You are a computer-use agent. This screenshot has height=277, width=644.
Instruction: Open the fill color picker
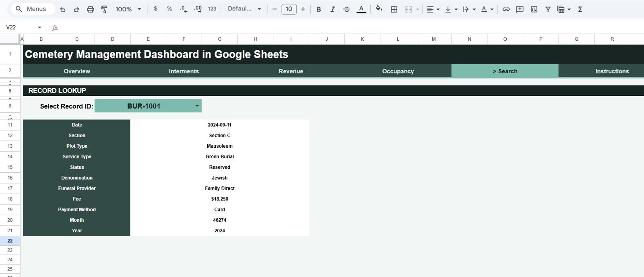(379, 9)
